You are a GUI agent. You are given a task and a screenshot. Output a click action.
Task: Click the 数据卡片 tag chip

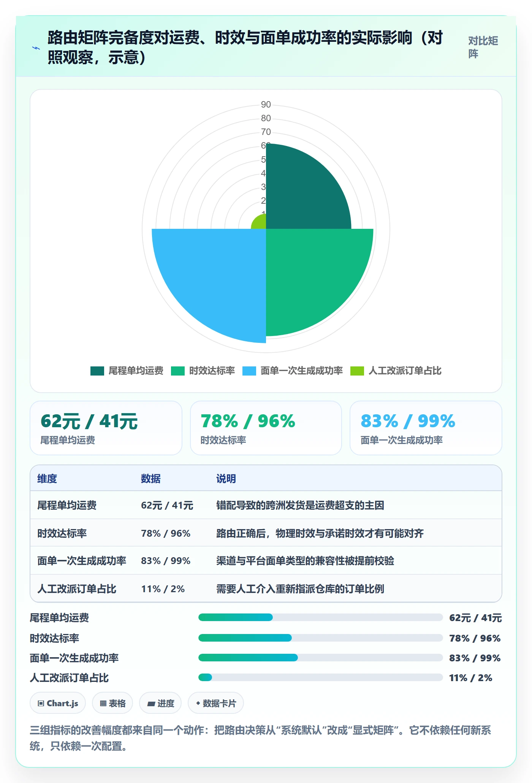point(216,703)
